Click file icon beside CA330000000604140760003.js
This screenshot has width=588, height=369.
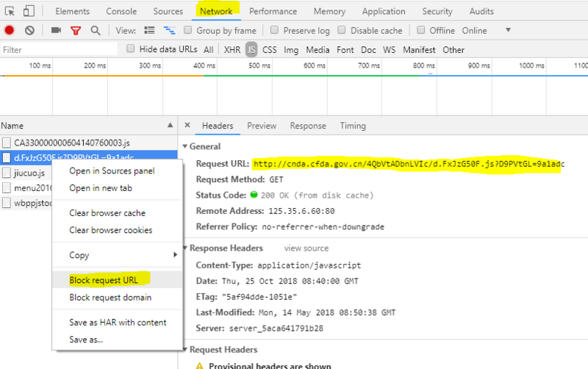point(7,143)
